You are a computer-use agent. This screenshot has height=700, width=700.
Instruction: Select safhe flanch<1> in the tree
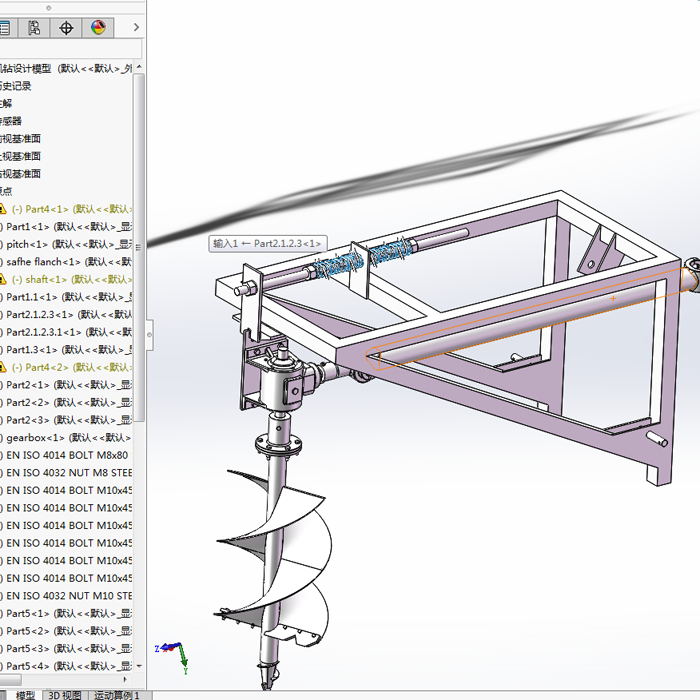[42, 261]
